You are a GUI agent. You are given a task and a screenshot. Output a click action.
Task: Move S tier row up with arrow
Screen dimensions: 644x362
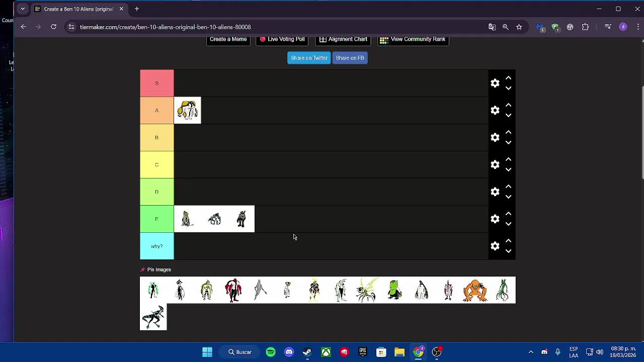508,78
